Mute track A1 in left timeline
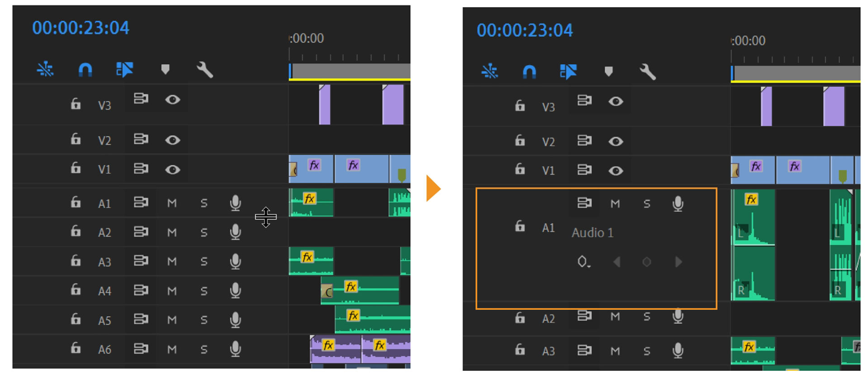Viewport: 868px width, 378px height. click(x=172, y=203)
